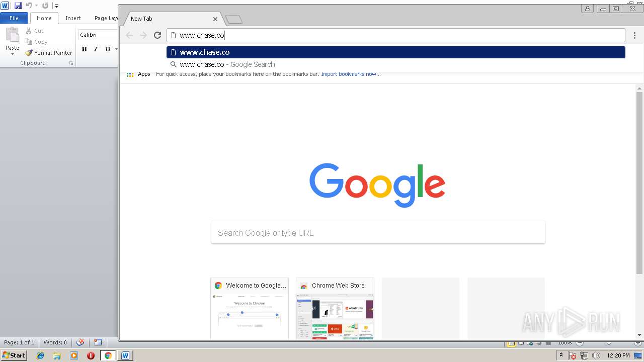The height and width of the screenshot is (362, 644).
Task: Open the Chrome user profile icon
Action: 587,9
